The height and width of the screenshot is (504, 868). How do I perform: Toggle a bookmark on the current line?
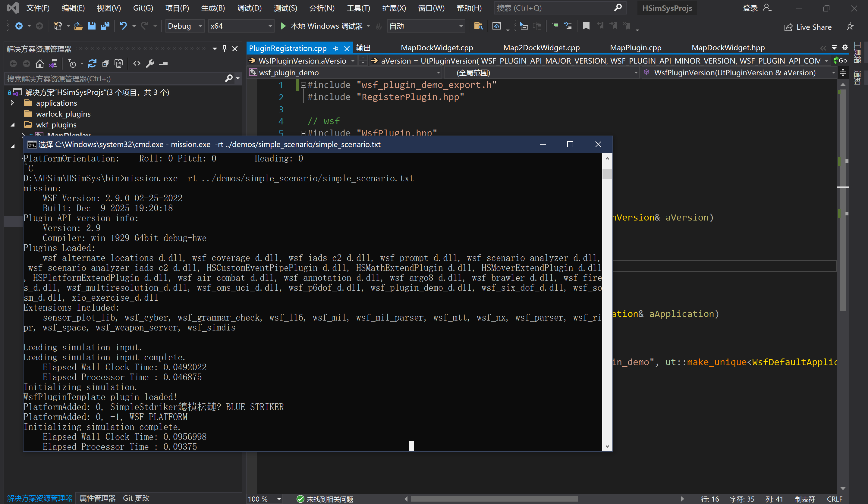point(586,26)
